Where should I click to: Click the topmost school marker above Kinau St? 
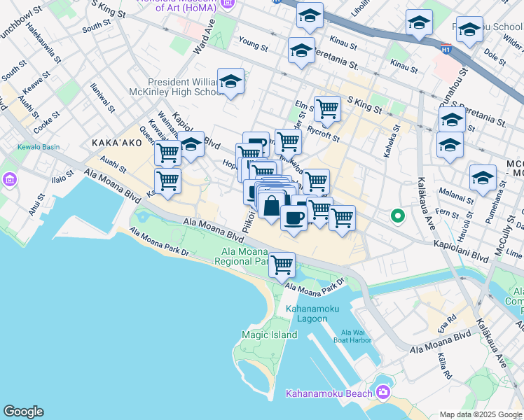310,16
